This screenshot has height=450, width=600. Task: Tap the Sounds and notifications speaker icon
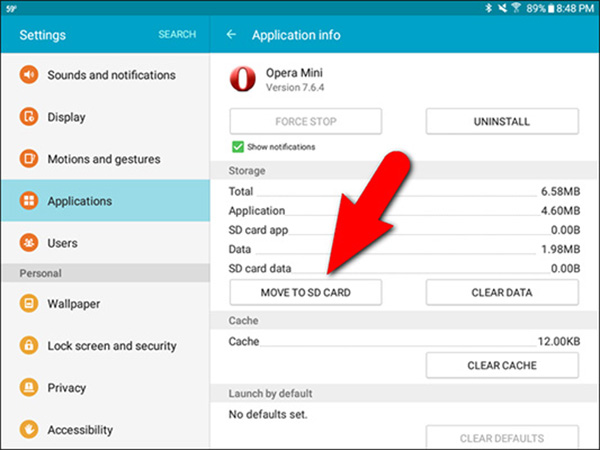pyautogui.click(x=29, y=74)
